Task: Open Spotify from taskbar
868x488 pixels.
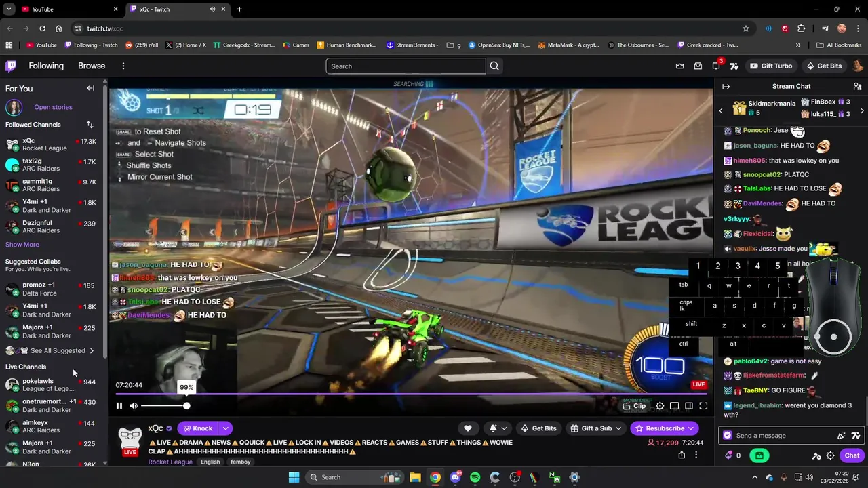Action: pos(475,477)
